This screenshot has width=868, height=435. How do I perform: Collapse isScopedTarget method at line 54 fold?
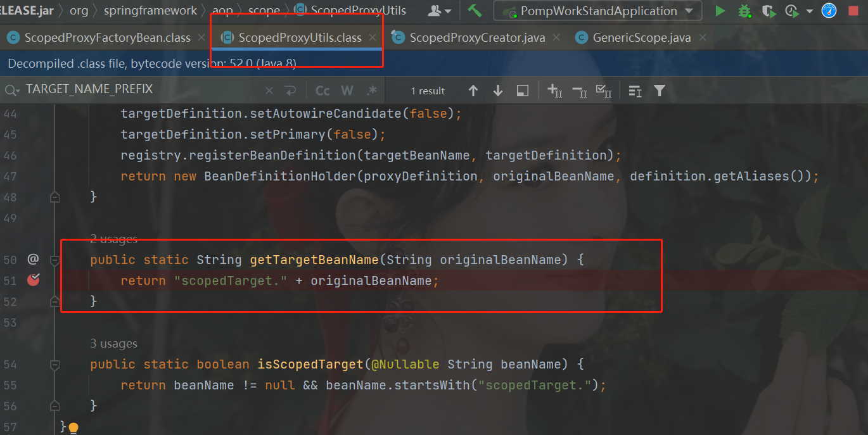tap(55, 365)
